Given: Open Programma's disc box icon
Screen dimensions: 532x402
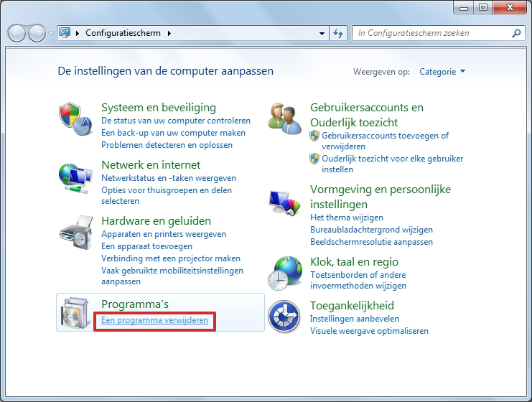Looking at the screenshot, I should pos(75,313).
